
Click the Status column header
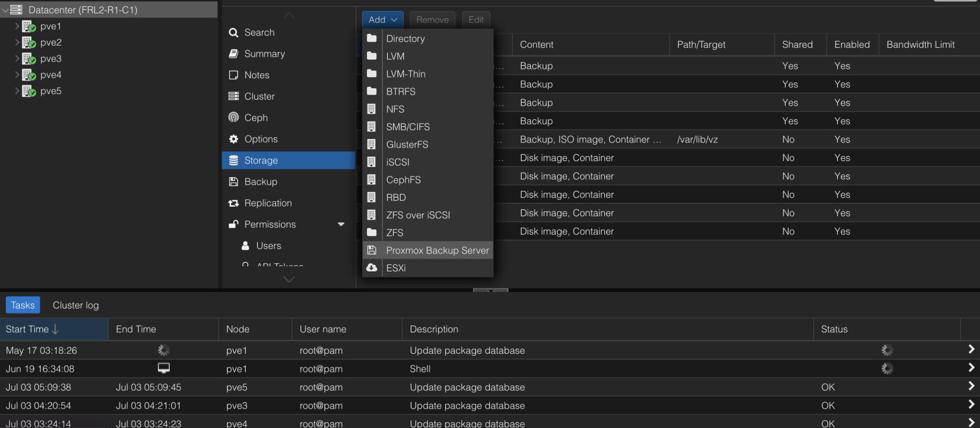tap(887, 329)
